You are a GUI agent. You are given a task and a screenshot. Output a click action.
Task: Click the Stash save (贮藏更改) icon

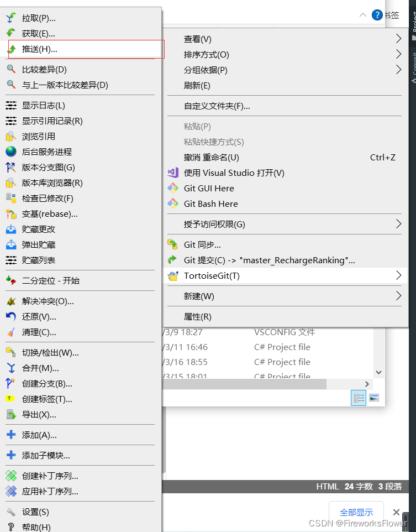point(11,230)
